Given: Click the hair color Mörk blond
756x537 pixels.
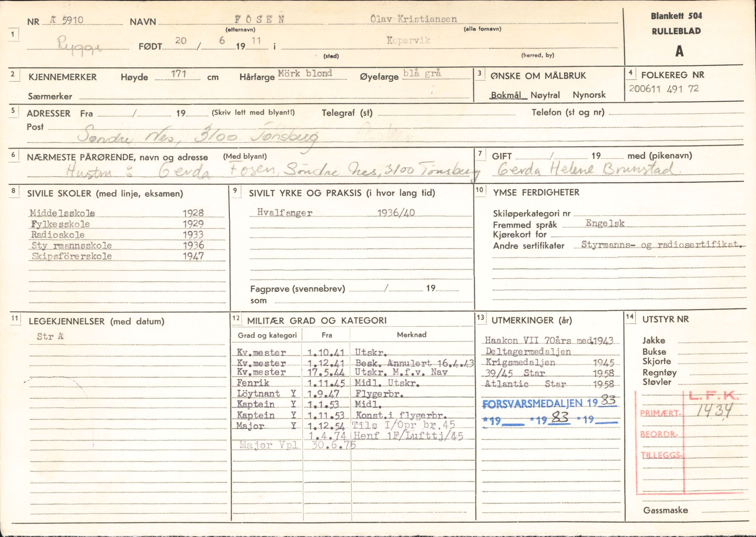Looking at the screenshot, I should tap(305, 73).
